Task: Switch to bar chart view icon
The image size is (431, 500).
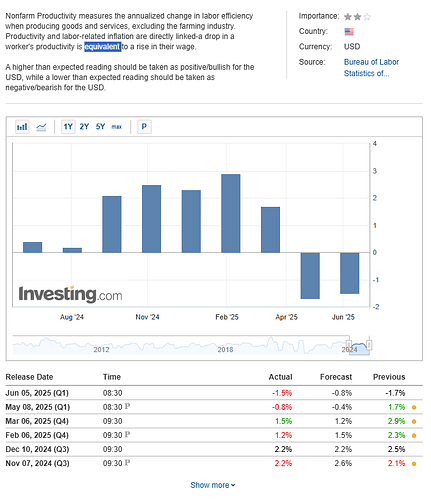Action: coord(22,127)
